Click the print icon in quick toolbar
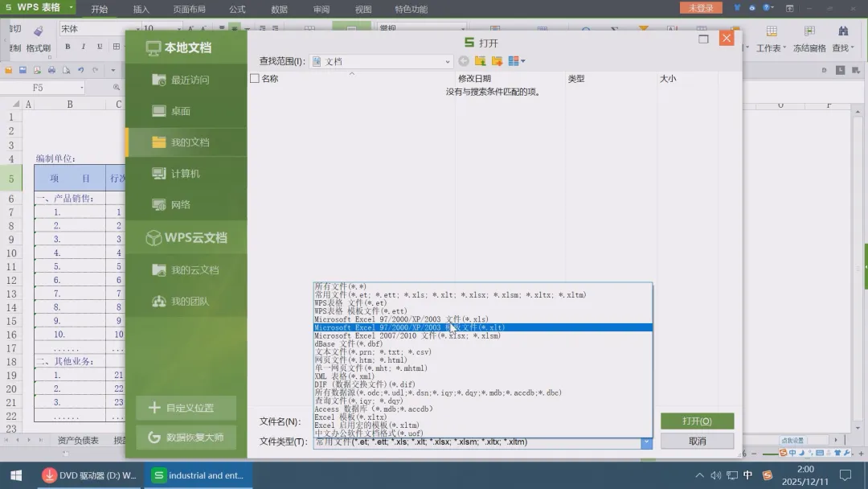Viewport: 868px width, 489px height. pyautogui.click(x=51, y=70)
